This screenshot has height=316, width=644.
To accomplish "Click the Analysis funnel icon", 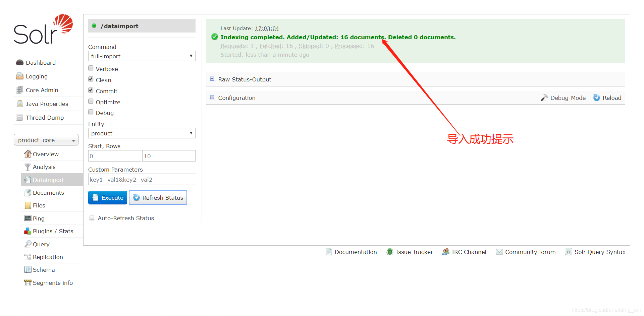I will pos(28,167).
